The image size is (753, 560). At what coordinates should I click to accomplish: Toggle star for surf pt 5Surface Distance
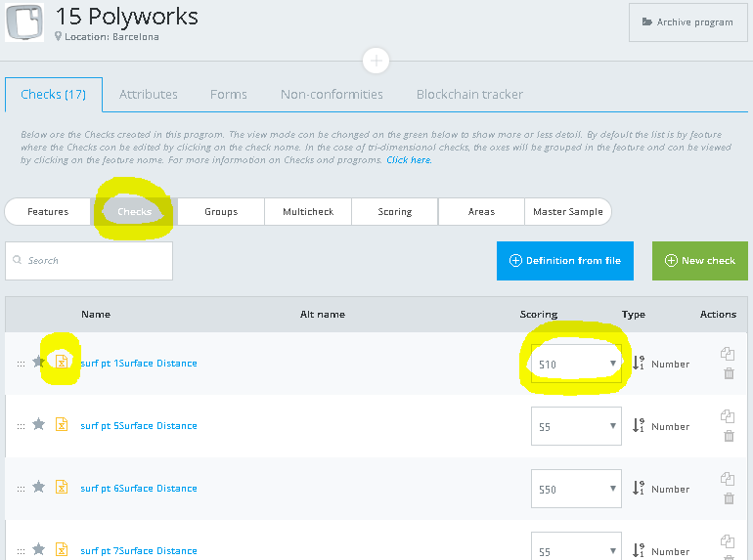[x=38, y=424]
